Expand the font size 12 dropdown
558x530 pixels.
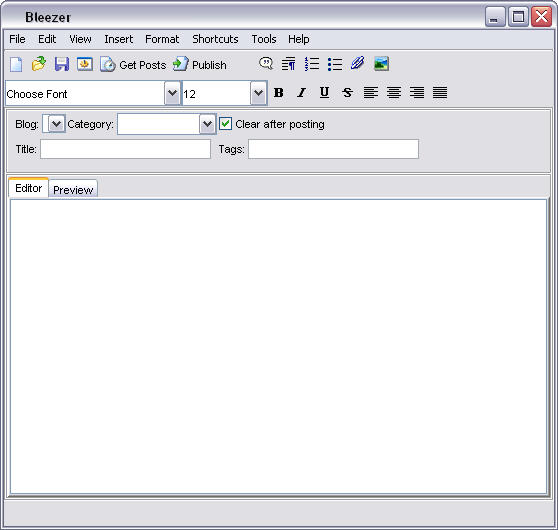coord(258,93)
